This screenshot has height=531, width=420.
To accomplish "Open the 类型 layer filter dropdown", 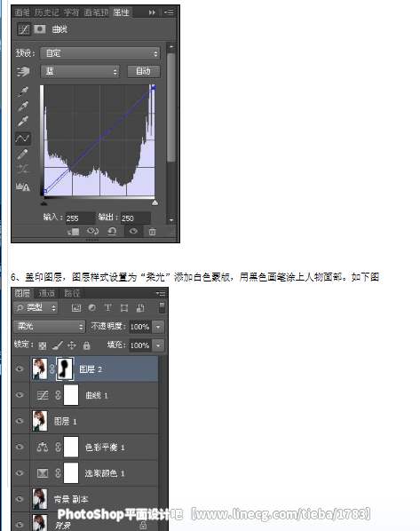I will tap(36, 308).
